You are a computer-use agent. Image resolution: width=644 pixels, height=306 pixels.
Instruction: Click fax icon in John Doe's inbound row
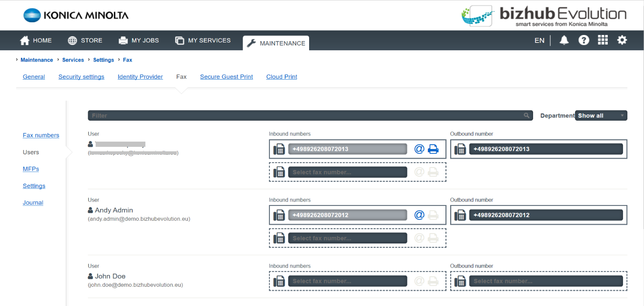pyautogui.click(x=279, y=281)
